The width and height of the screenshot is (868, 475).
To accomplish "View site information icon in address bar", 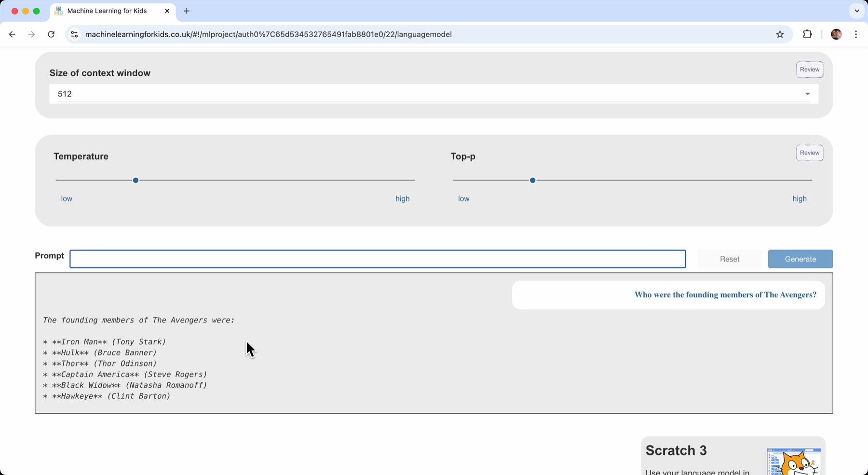I will point(74,34).
